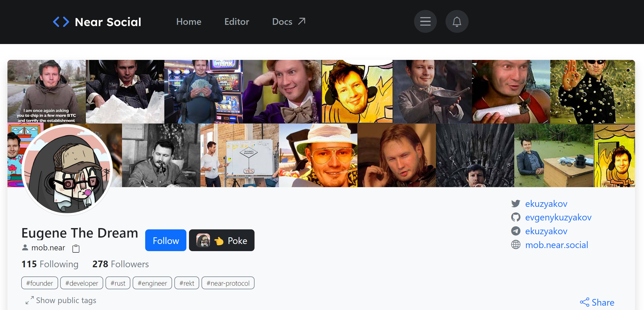Image resolution: width=644 pixels, height=310 pixels.
Task: Poke this user
Action: (222, 240)
